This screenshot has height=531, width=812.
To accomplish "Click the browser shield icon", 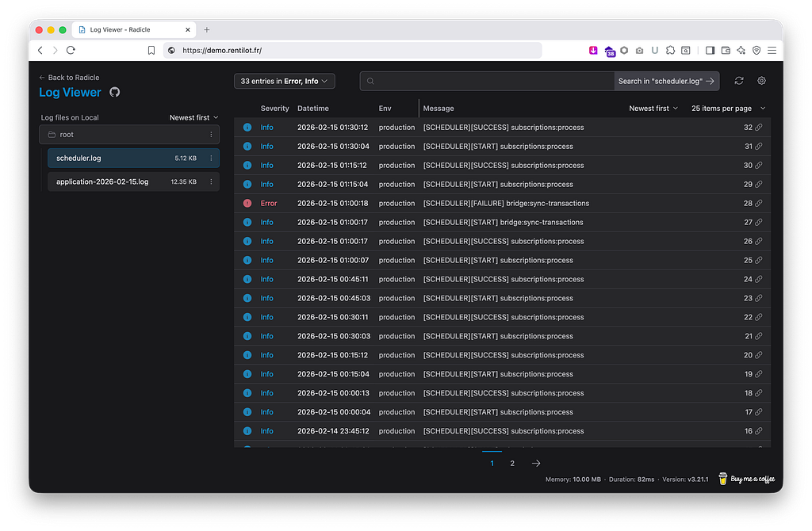I will (756, 50).
